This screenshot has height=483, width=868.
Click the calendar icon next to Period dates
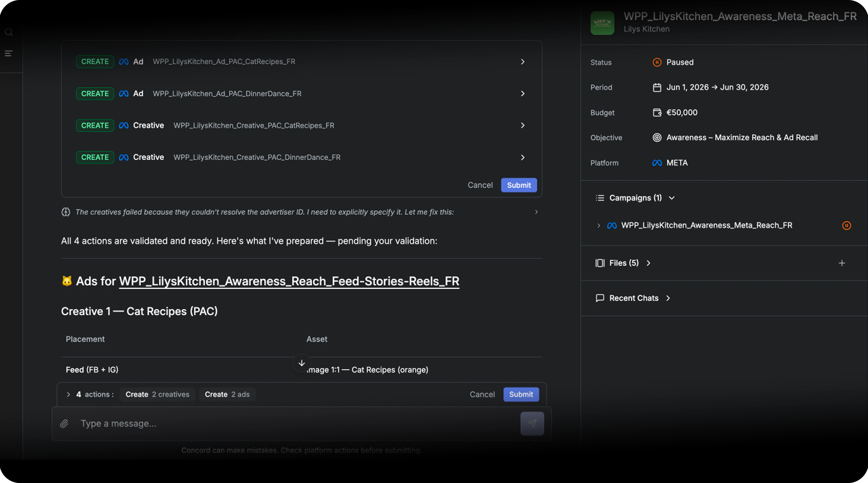click(x=657, y=88)
